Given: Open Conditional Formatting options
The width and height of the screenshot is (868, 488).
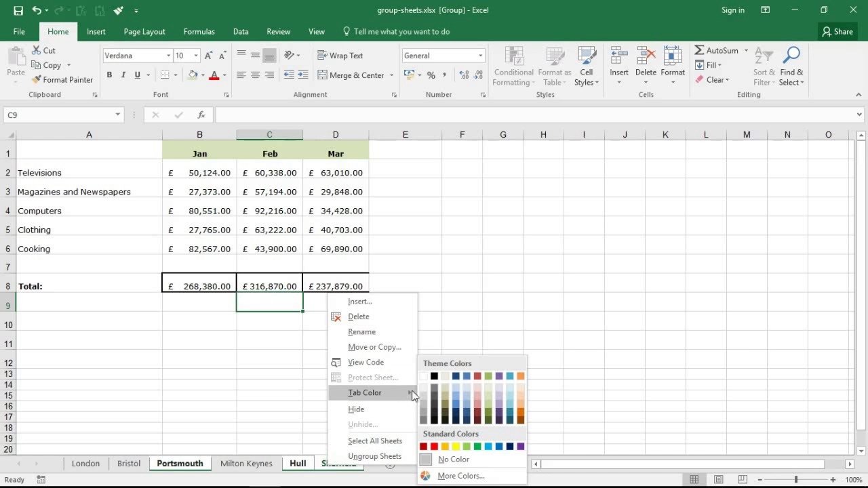Looking at the screenshot, I should click(513, 66).
